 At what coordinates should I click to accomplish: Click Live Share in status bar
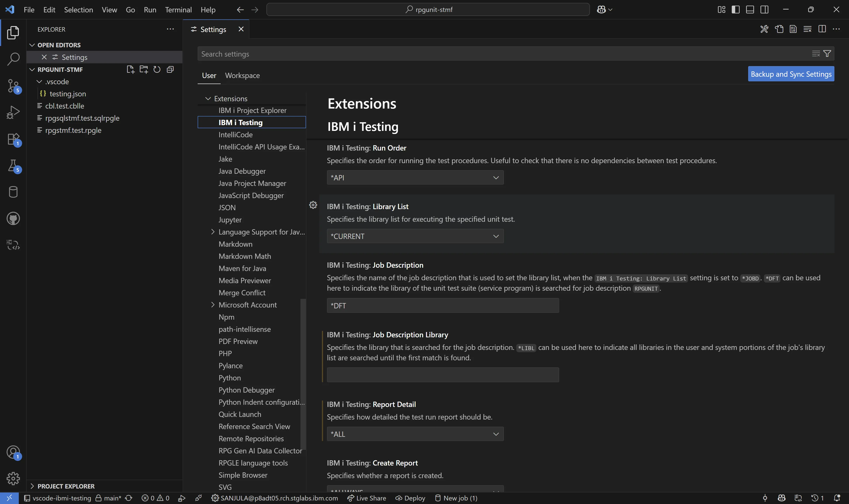(366, 498)
